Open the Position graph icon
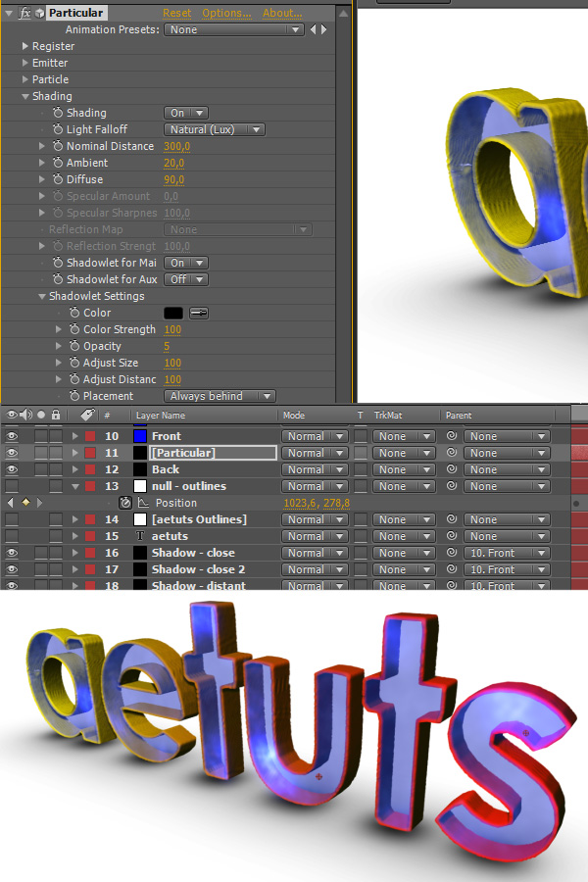The image size is (588, 882). click(143, 503)
